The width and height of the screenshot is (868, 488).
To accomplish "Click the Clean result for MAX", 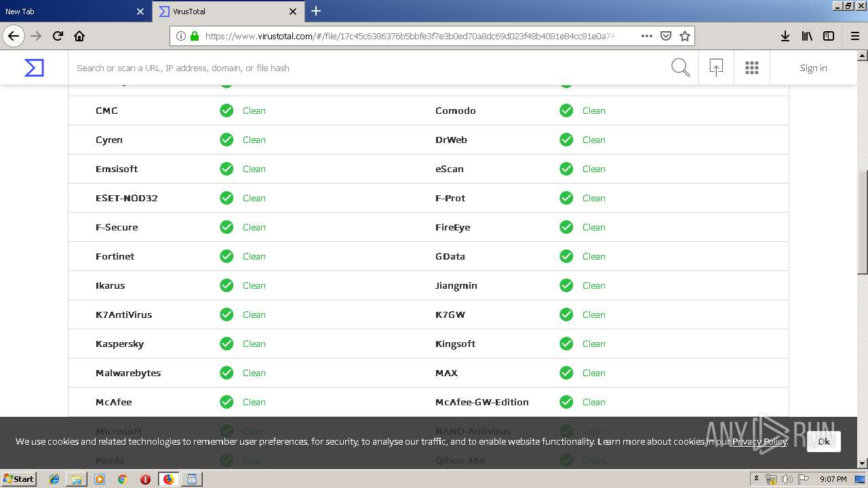I will point(593,373).
